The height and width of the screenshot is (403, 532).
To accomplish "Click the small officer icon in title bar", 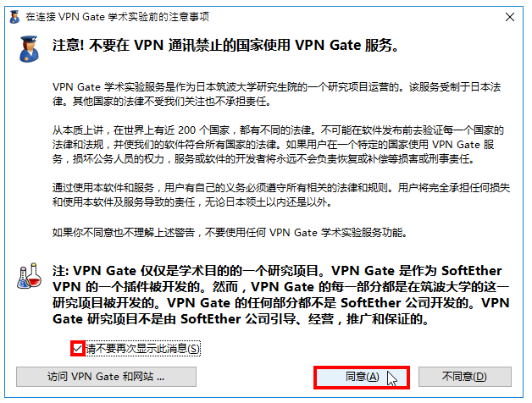I will [x=14, y=17].
